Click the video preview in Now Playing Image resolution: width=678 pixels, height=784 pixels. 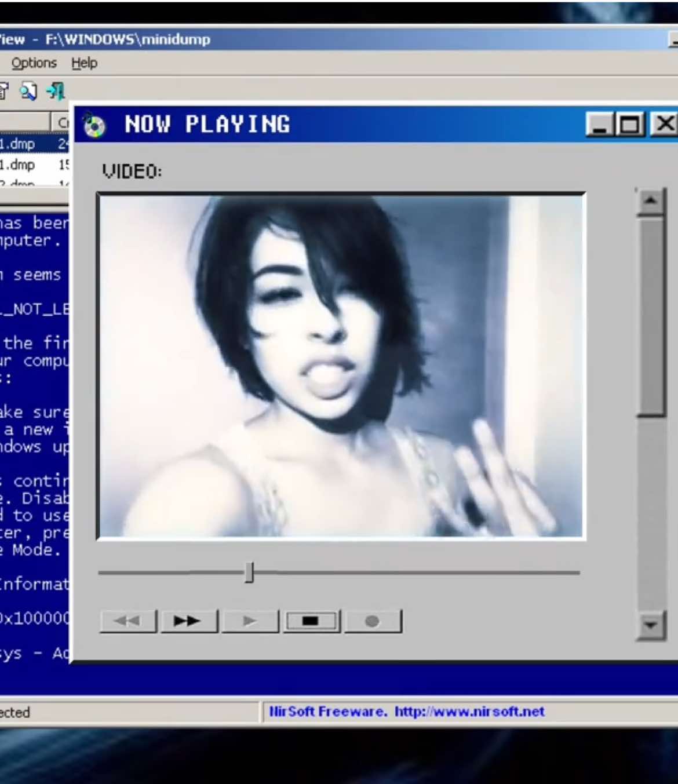coord(341,366)
